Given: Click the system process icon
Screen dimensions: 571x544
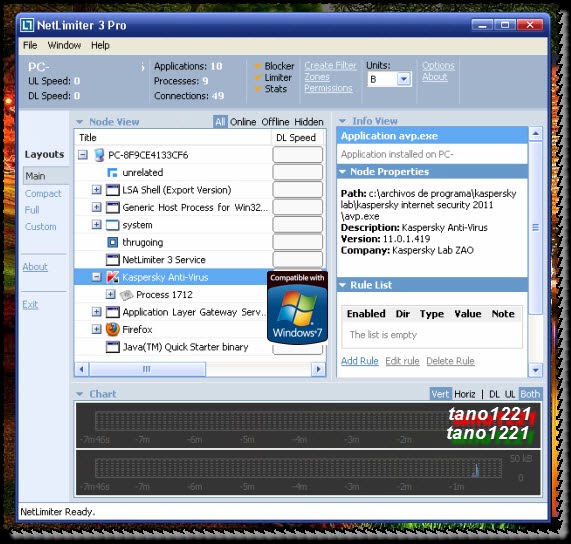Looking at the screenshot, I should point(113,225).
